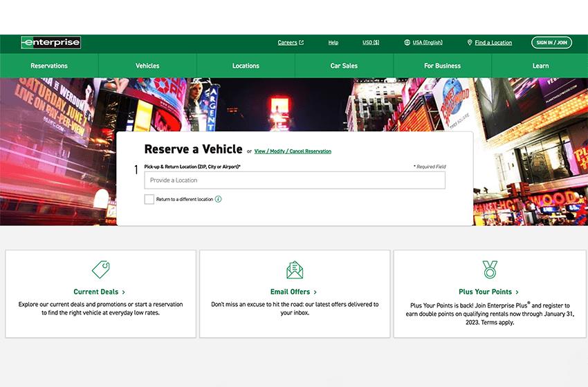
Task: Open the Current Deals link
Action: click(99, 292)
